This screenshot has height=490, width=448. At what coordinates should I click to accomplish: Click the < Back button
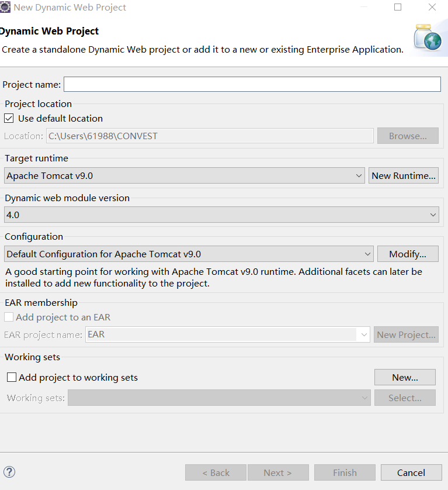pos(216,472)
